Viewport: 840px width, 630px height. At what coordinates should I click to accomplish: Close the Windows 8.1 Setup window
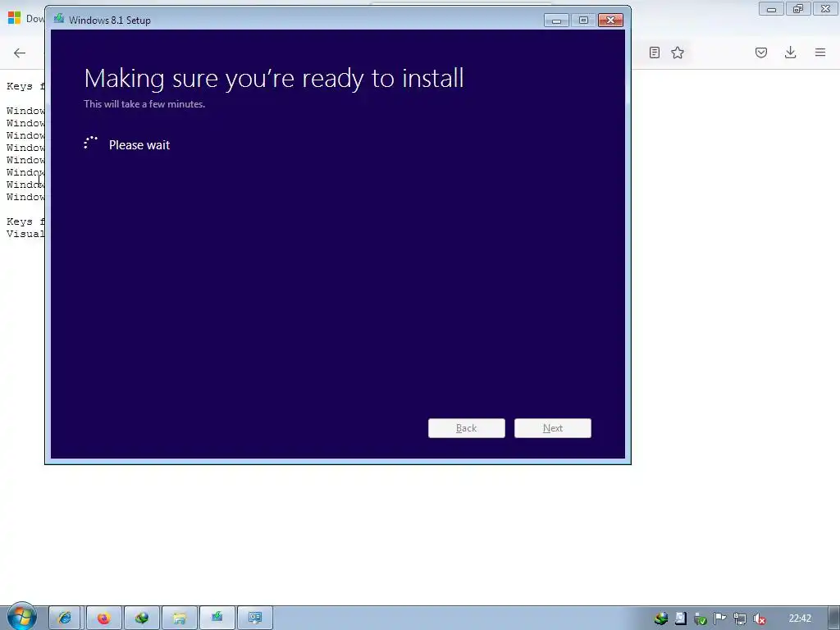coord(610,21)
